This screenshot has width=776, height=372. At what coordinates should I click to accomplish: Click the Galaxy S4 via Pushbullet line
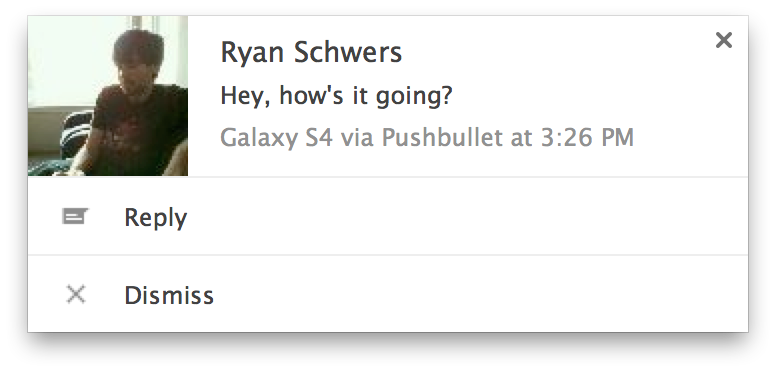pyautogui.click(x=427, y=138)
